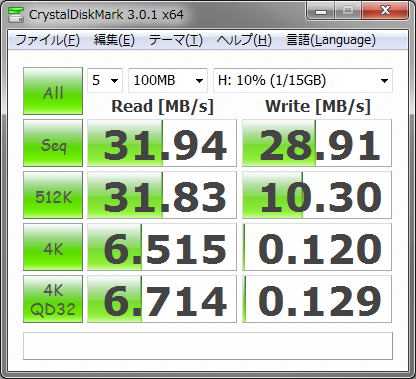Open the 100MB test size dropdown
Image resolution: width=416 pixels, height=379 pixels.
pyautogui.click(x=168, y=80)
